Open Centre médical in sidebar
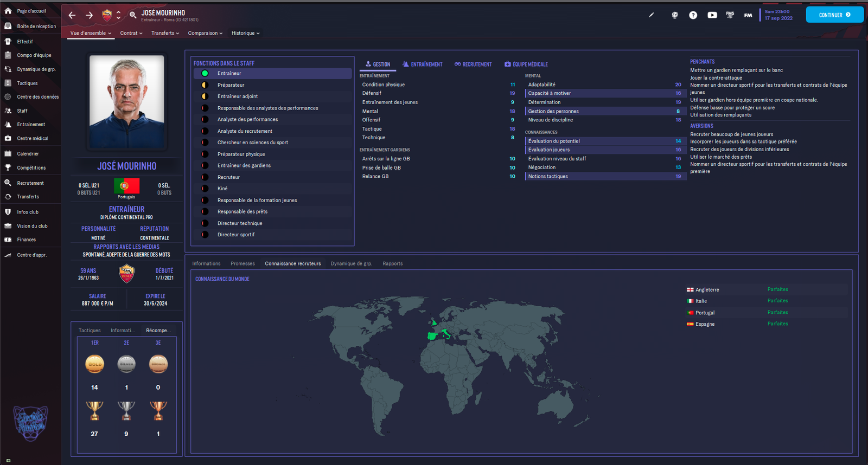868x465 pixels. pos(33,139)
